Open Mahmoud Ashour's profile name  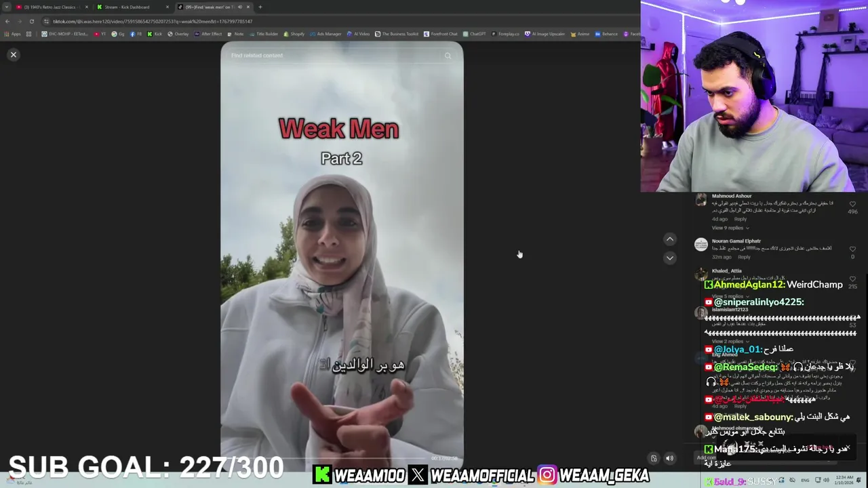(731, 196)
